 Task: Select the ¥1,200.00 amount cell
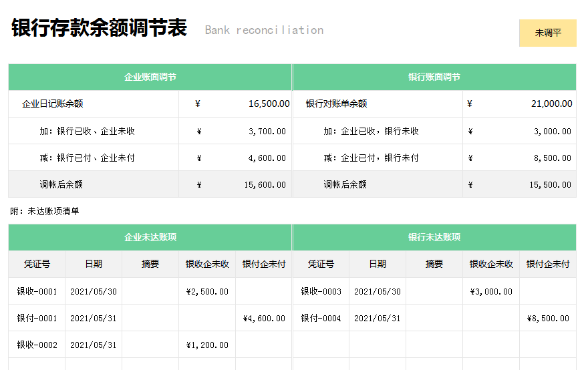coord(207,345)
